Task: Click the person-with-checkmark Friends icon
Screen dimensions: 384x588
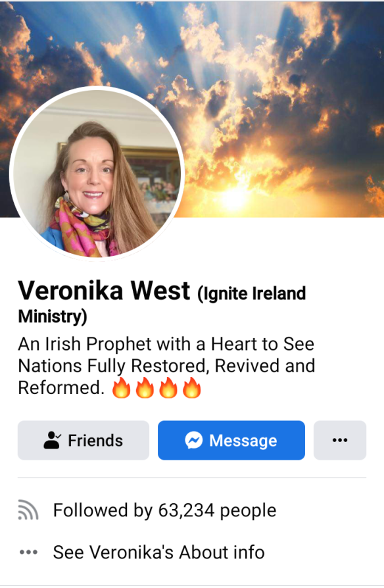Action: click(x=52, y=440)
